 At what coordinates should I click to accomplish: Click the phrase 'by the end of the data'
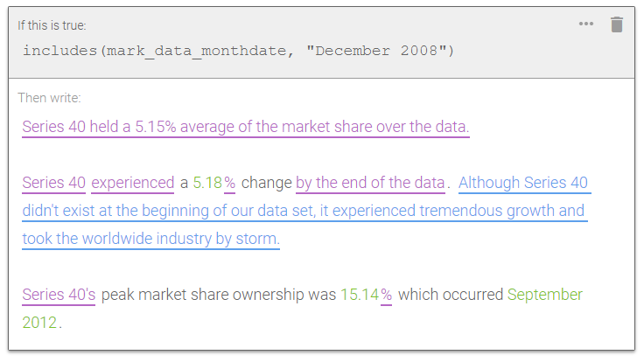(370, 183)
